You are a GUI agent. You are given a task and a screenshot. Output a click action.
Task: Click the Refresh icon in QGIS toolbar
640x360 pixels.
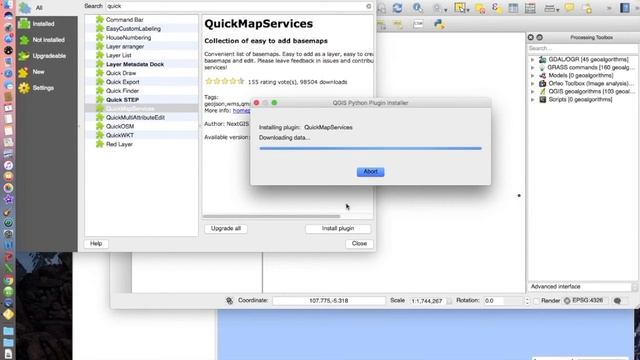pyautogui.click(x=398, y=8)
